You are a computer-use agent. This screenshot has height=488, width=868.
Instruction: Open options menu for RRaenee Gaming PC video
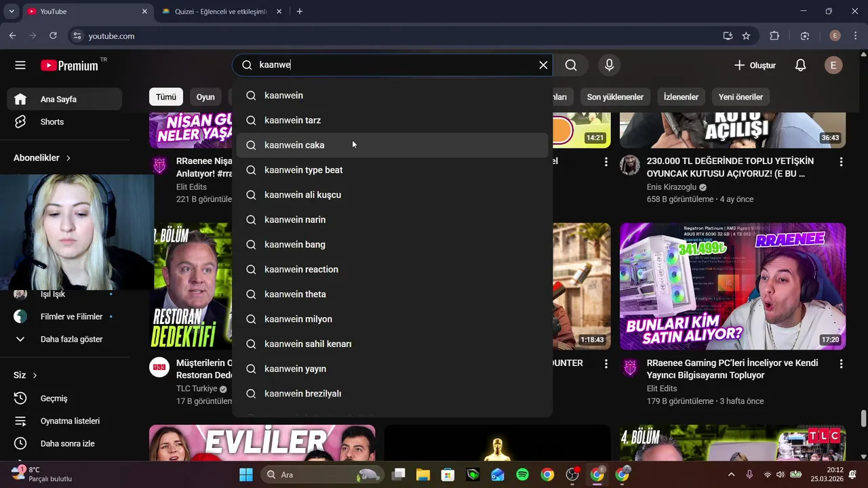[x=841, y=364]
